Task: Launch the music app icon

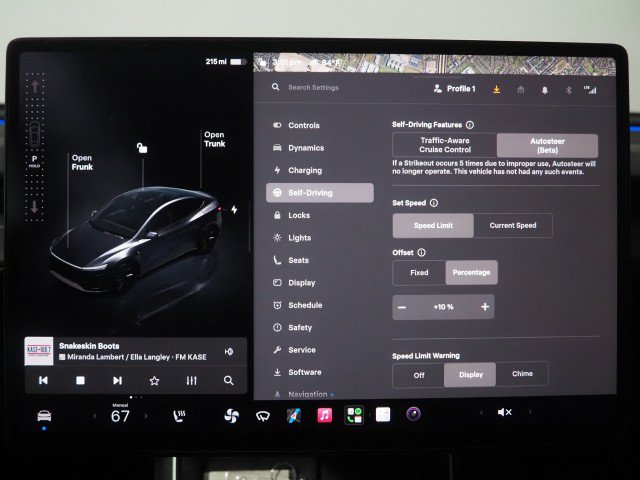Action: [x=324, y=416]
